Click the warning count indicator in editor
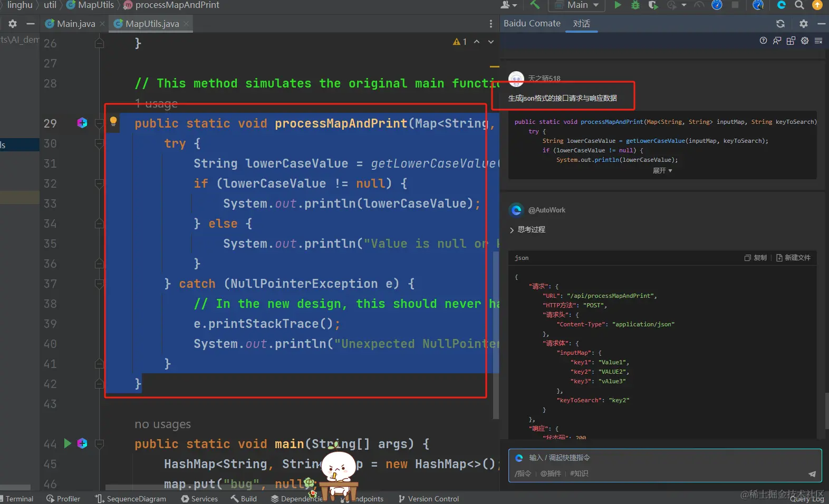The width and height of the screenshot is (829, 504). pos(460,42)
